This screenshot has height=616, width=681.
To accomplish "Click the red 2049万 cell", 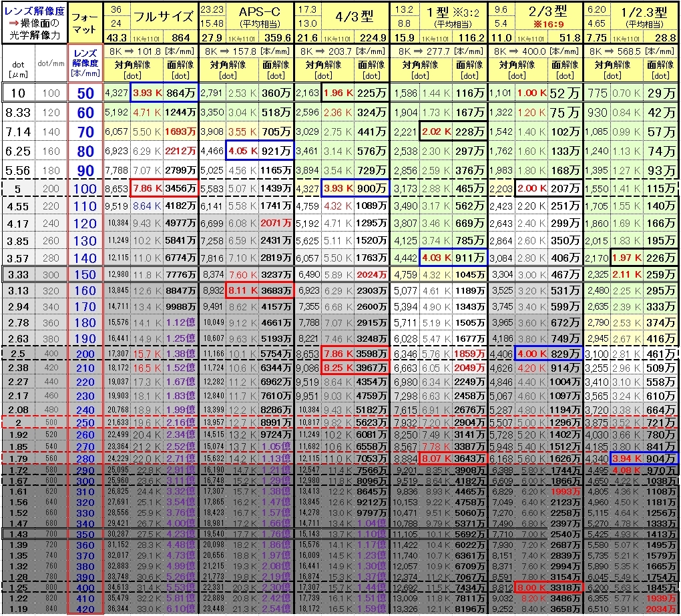I will coord(469,368).
